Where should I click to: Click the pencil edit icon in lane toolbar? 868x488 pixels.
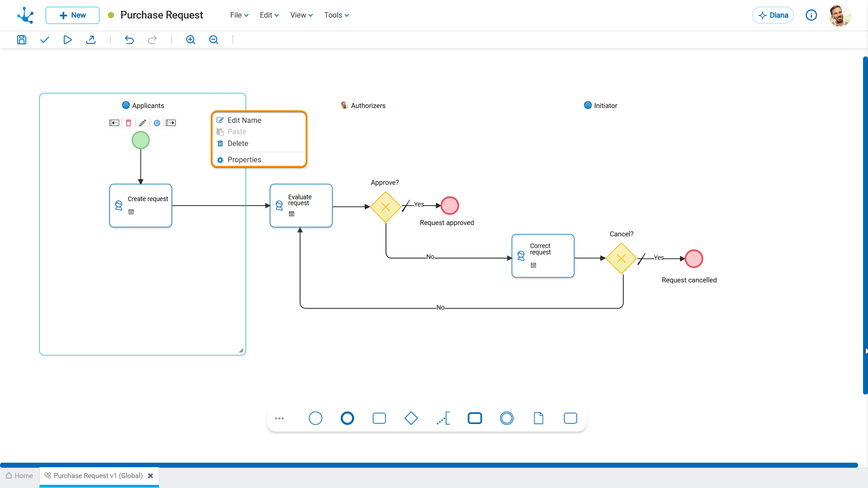click(142, 123)
